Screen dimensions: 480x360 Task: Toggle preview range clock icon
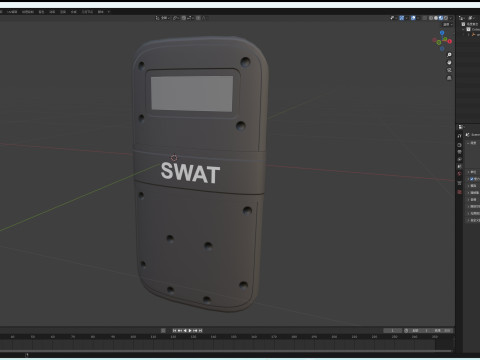click(x=406, y=330)
